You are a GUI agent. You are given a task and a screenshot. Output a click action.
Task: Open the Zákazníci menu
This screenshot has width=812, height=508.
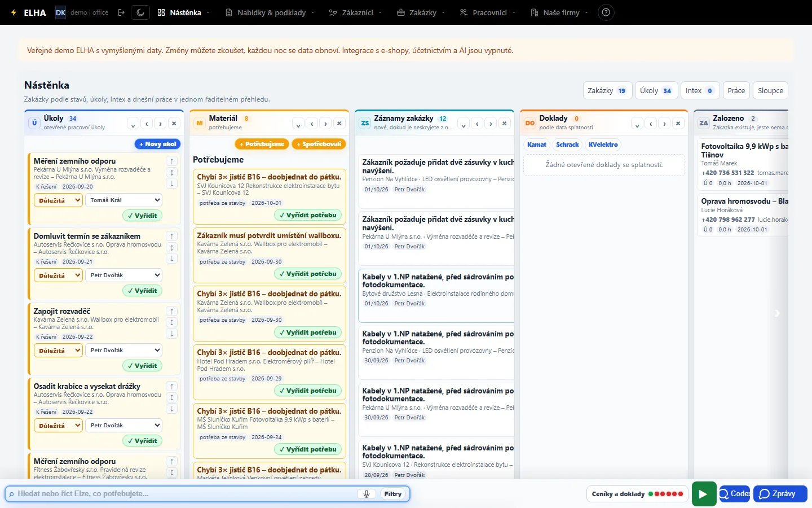click(356, 12)
